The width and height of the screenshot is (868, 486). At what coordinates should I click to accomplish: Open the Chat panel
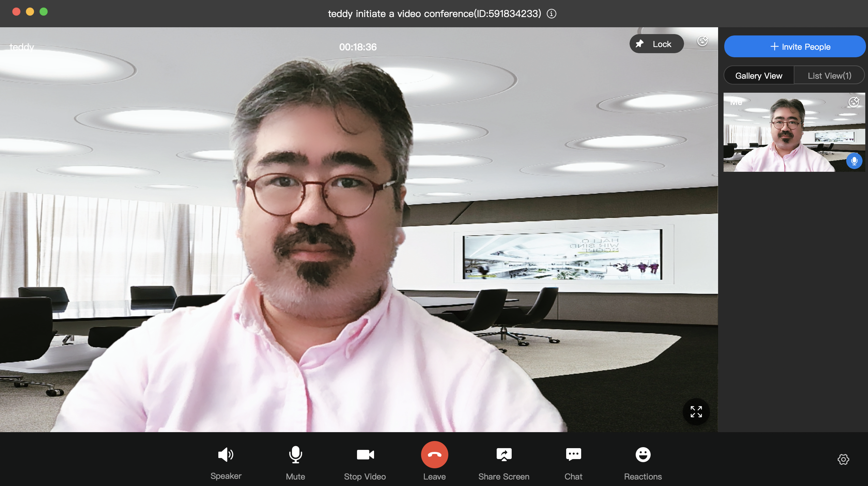tap(573, 455)
